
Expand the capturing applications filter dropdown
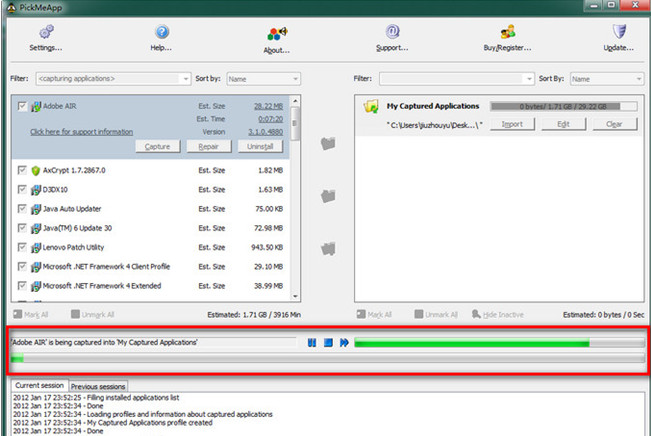[185, 78]
